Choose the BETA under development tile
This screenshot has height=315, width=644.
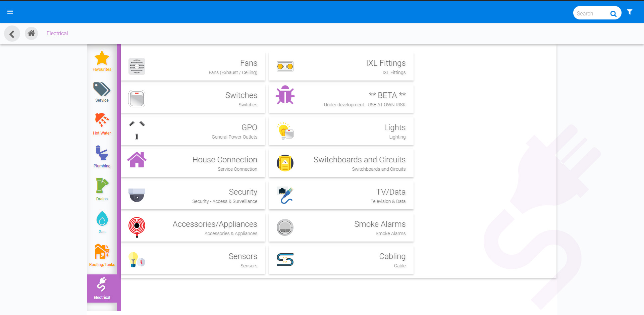tap(341, 99)
